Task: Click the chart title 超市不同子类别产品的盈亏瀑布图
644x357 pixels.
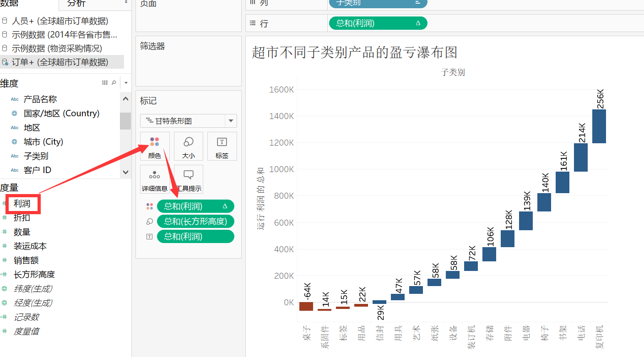Action: pyautogui.click(x=355, y=52)
